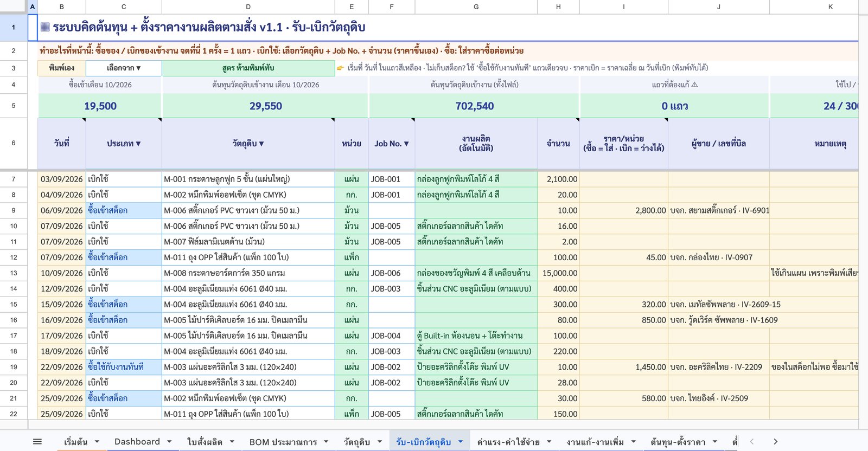868x451 pixels.
Task: Open งานแก้-งานเพิ่ม tab options arrow
Action: [x=633, y=442]
